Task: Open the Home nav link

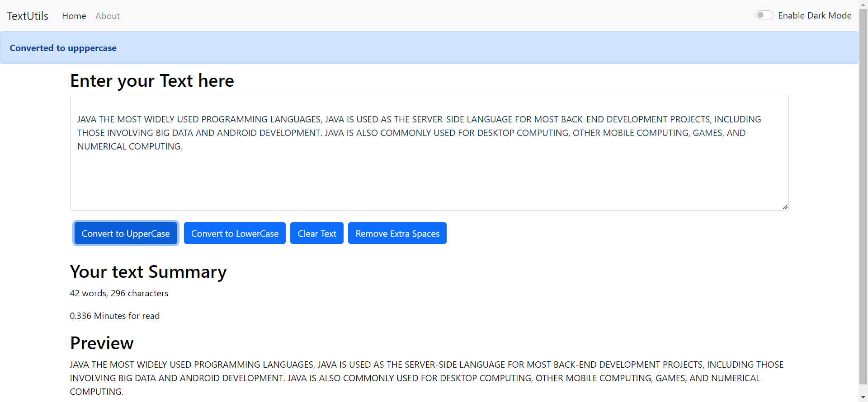Action: tap(74, 16)
